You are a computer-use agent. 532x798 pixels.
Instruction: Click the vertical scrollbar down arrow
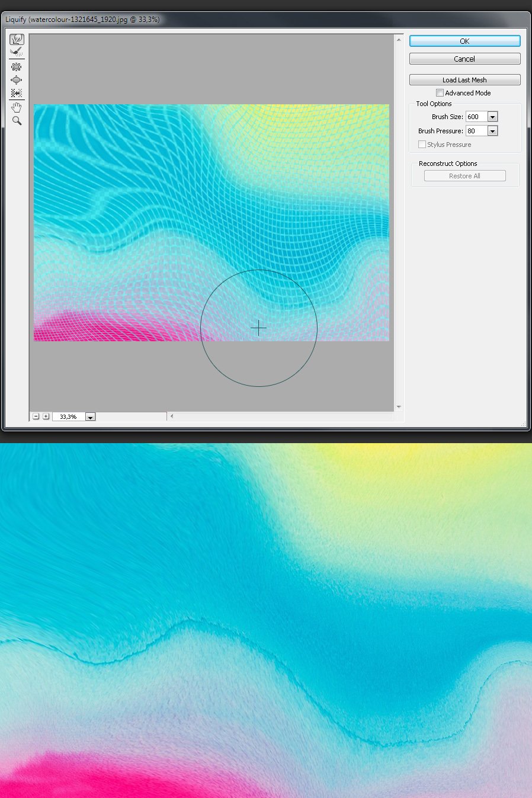399,407
